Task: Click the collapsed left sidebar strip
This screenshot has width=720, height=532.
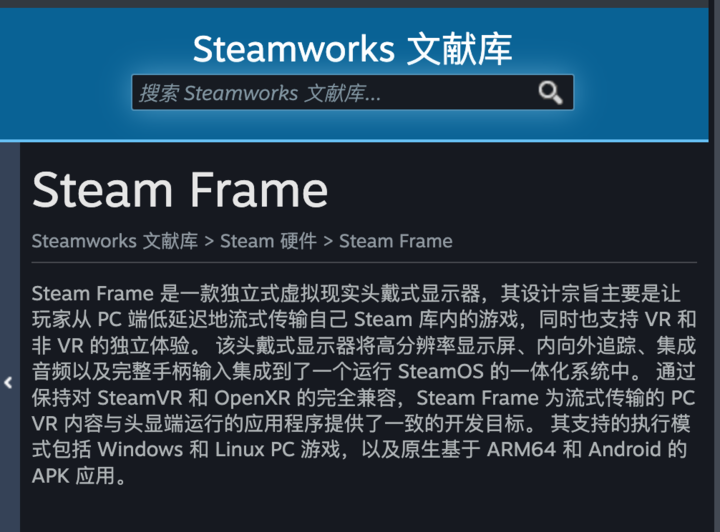Action: point(10,337)
